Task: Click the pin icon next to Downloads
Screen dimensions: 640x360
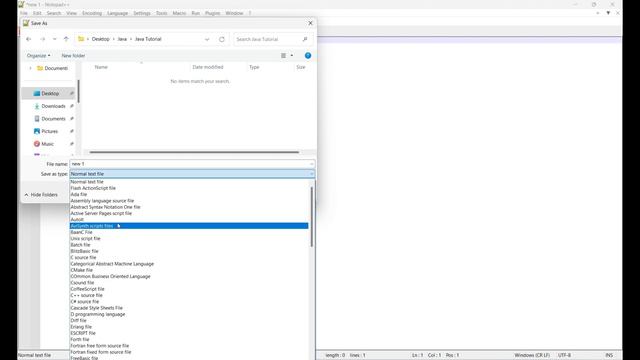Action: (72, 106)
